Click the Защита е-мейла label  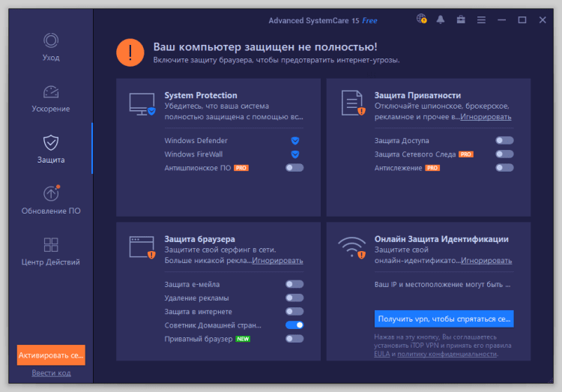[192, 284]
